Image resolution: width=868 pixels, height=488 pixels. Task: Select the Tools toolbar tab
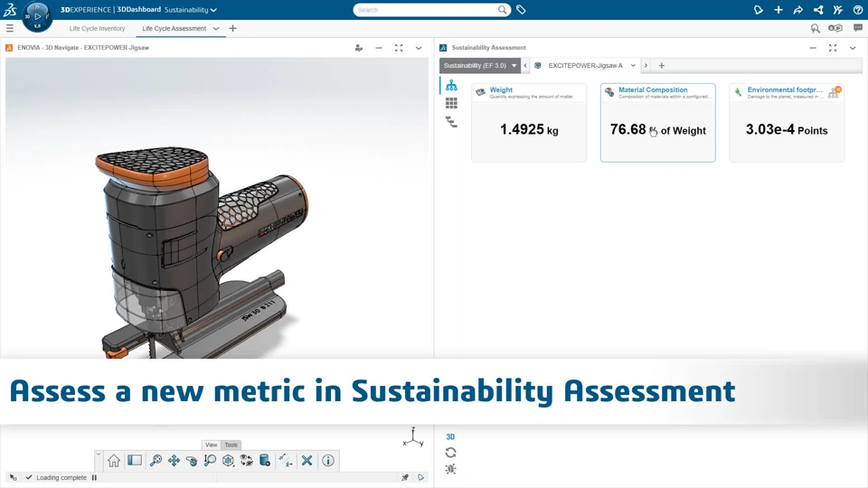[231, 445]
